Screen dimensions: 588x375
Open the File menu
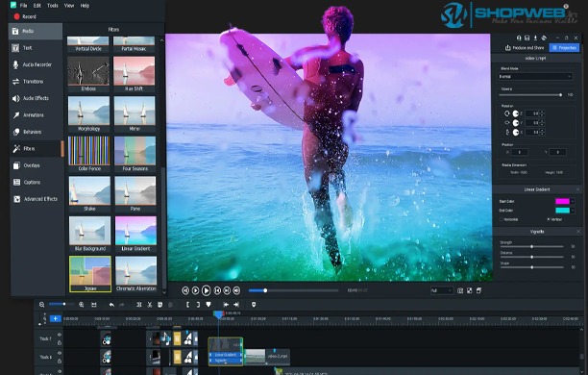24,6
